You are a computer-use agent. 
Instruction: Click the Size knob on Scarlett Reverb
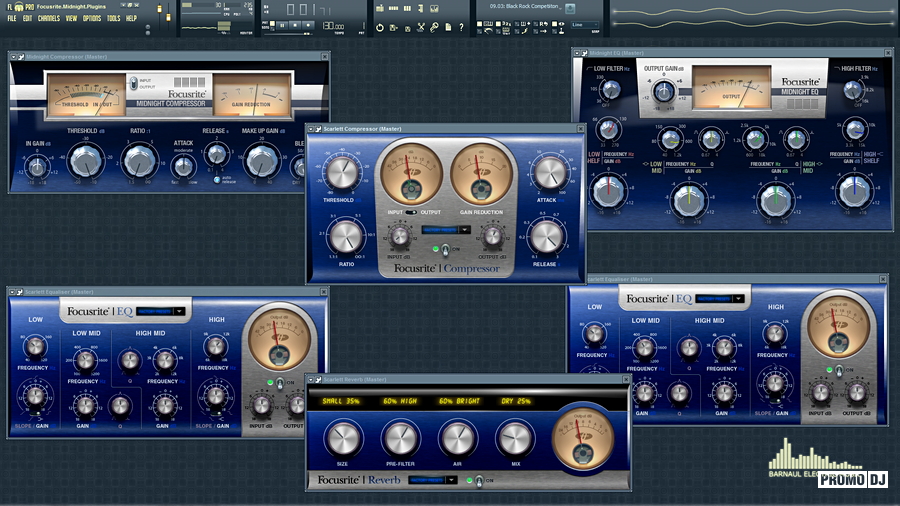[x=343, y=438]
